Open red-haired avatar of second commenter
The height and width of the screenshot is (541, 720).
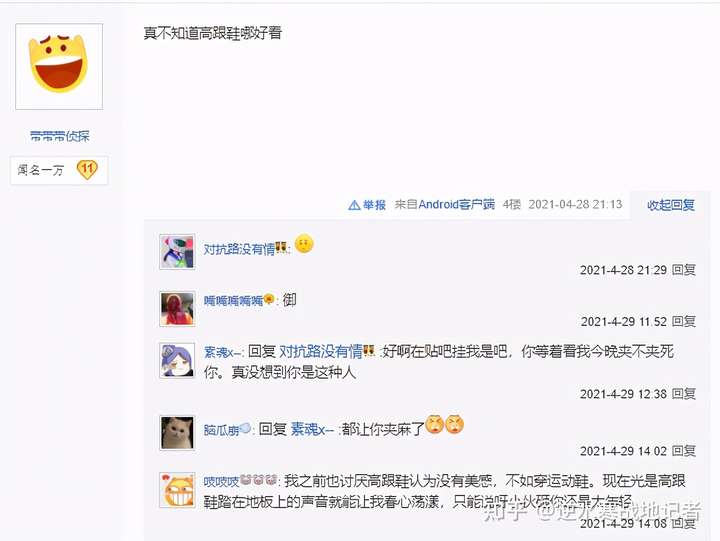(177, 309)
